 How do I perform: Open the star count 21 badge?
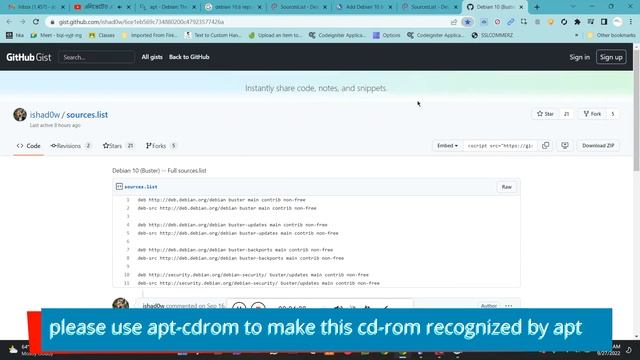(x=567, y=114)
